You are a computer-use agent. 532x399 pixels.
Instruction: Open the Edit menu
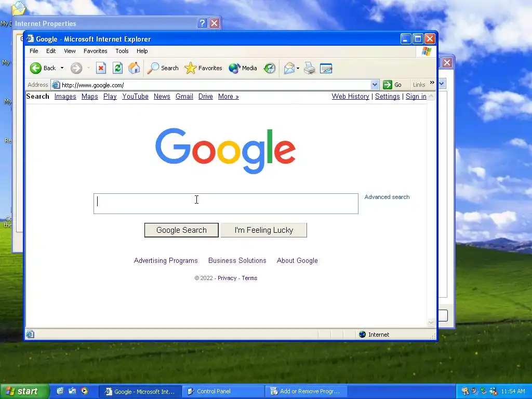pyautogui.click(x=51, y=51)
